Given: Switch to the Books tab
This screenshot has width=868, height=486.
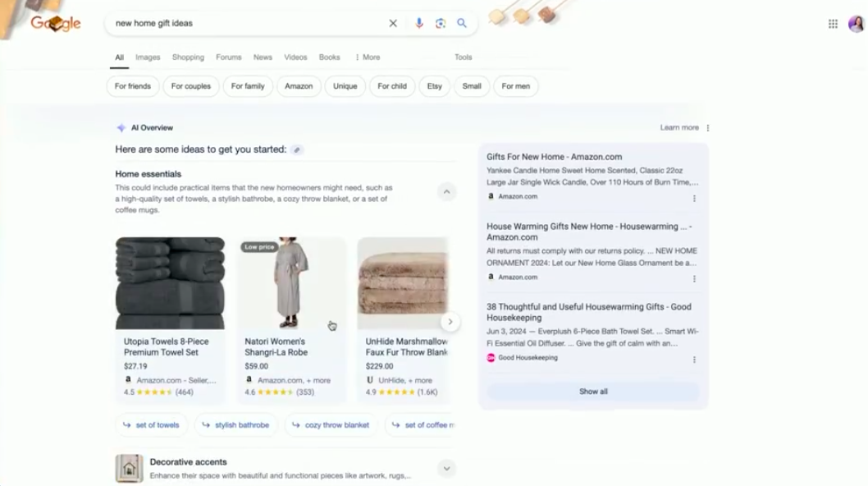Looking at the screenshot, I should (x=329, y=57).
